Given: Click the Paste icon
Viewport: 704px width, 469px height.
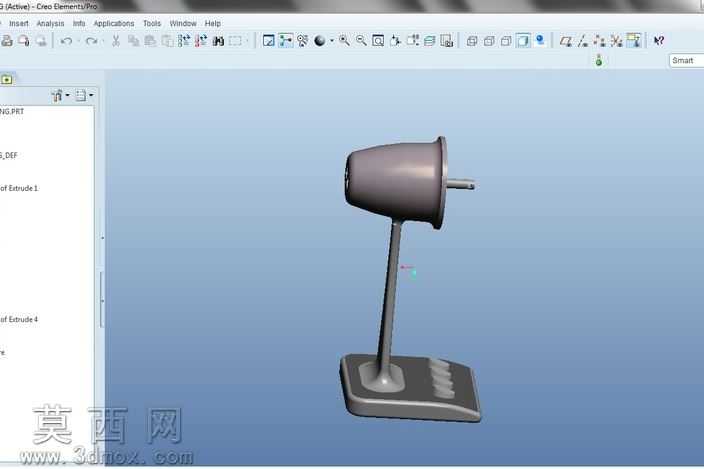Looking at the screenshot, I should tap(150, 41).
